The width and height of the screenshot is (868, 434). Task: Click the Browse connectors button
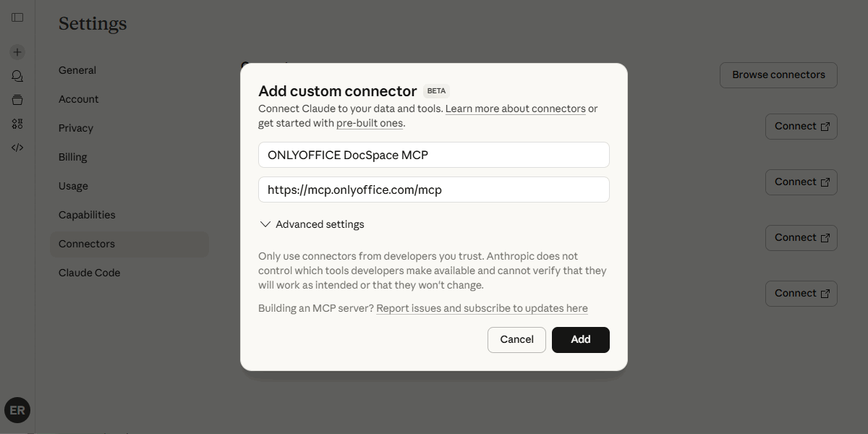778,75
